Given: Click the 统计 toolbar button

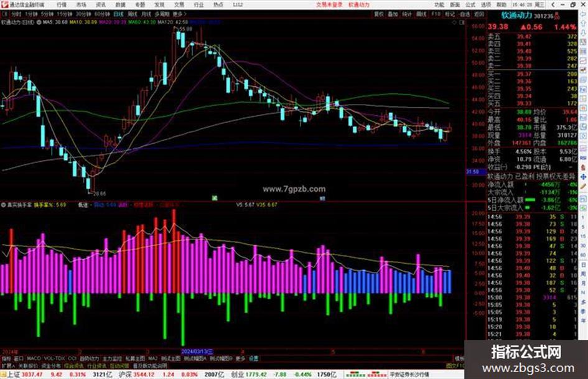Looking at the screenshot, I should tap(407, 14).
